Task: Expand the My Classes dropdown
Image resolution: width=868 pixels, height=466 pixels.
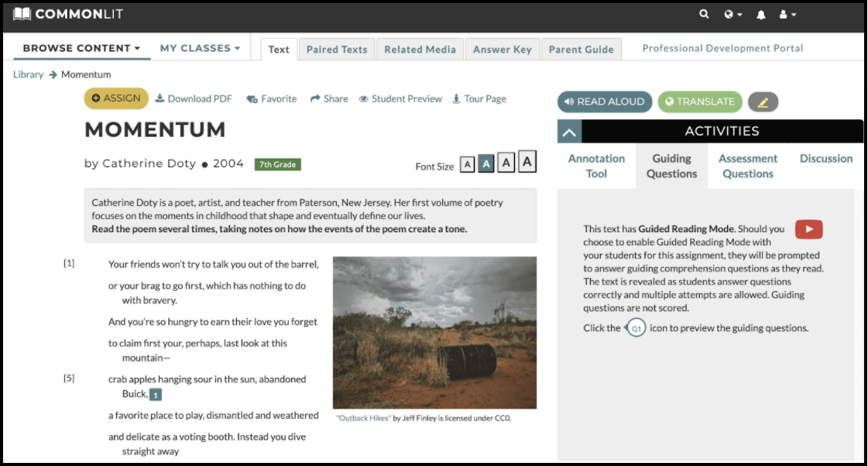Action: [200, 48]
